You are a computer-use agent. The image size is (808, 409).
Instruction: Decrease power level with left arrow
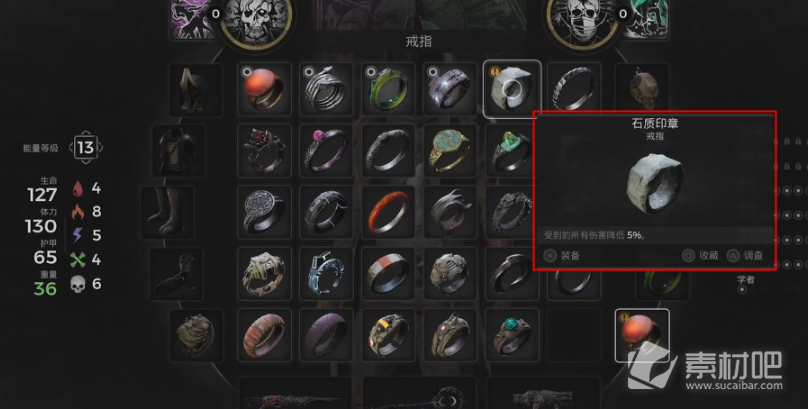pyautogui.click(x=71, y=148)
